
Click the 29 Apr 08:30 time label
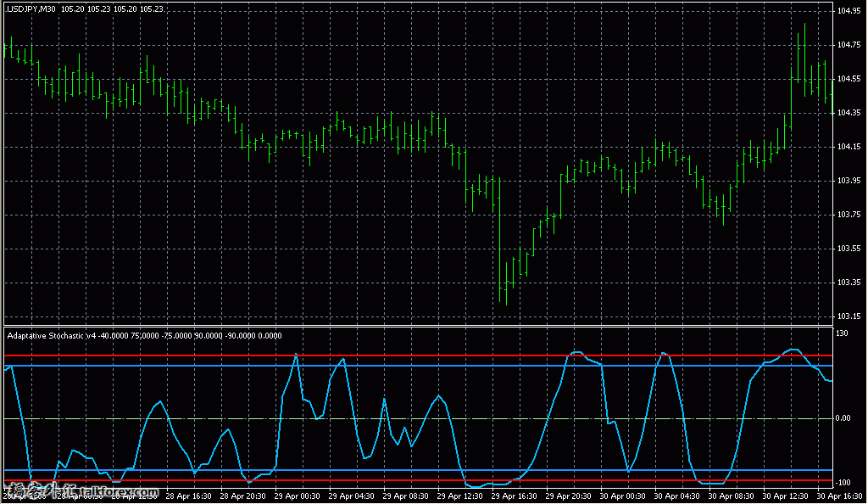[x=405, y=496]
